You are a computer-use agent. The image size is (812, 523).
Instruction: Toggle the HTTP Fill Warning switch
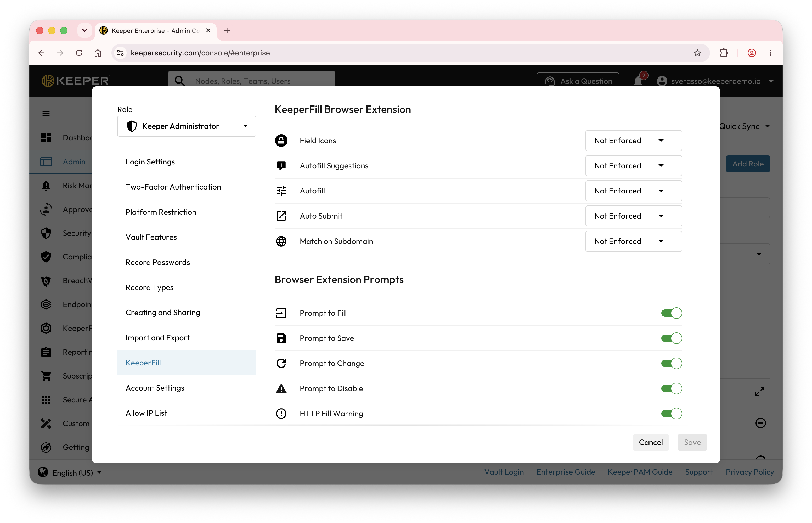671,413
